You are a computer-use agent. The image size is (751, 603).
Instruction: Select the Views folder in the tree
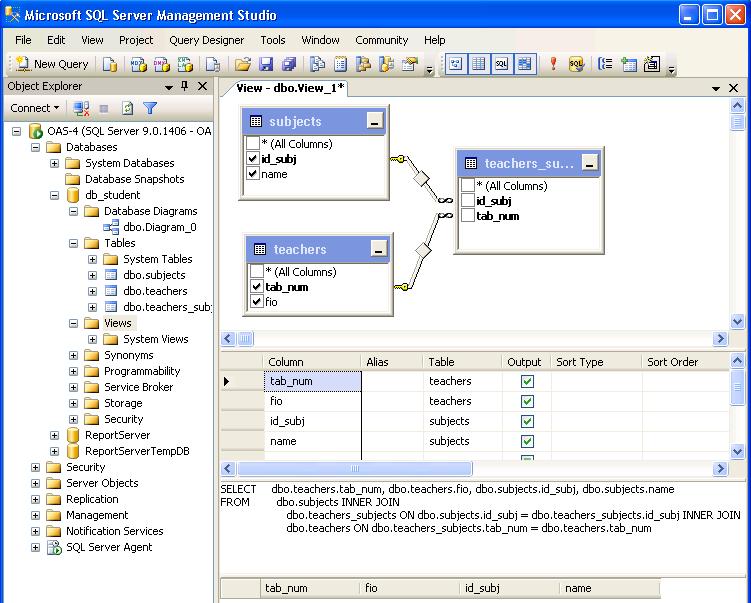pos(117,323)
